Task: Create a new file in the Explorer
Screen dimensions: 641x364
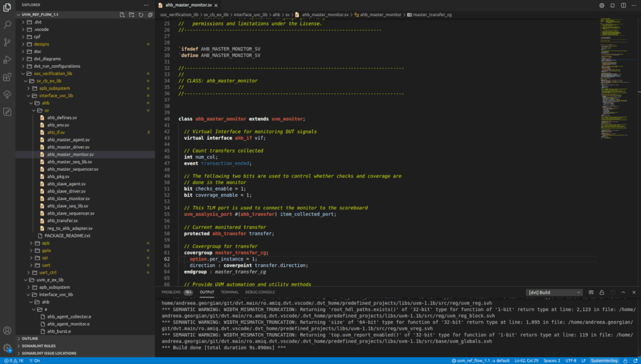Action: coord(123,14)
